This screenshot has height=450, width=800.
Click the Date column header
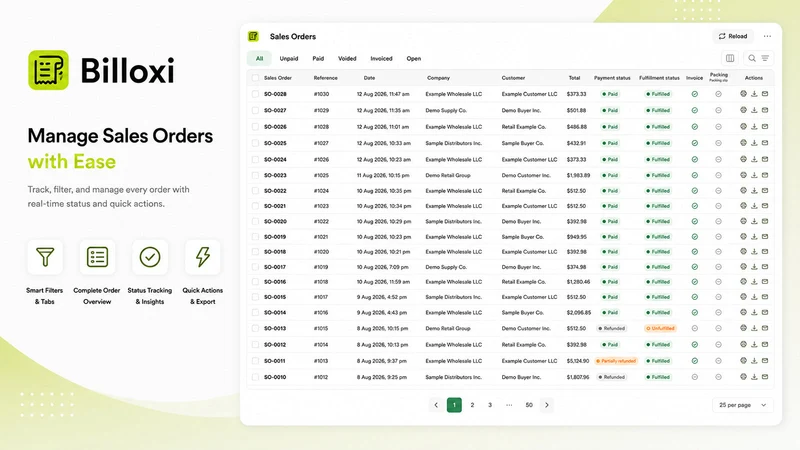tap(369, 78)
